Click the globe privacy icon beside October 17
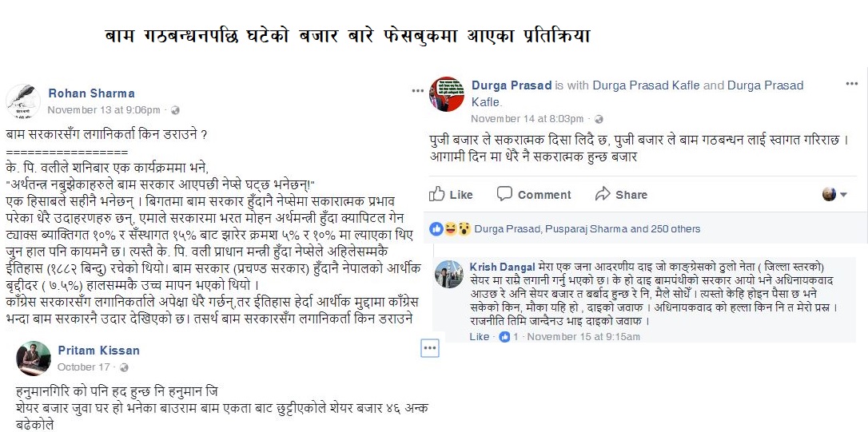Screen dimensions: 868x432 point(124,367)
